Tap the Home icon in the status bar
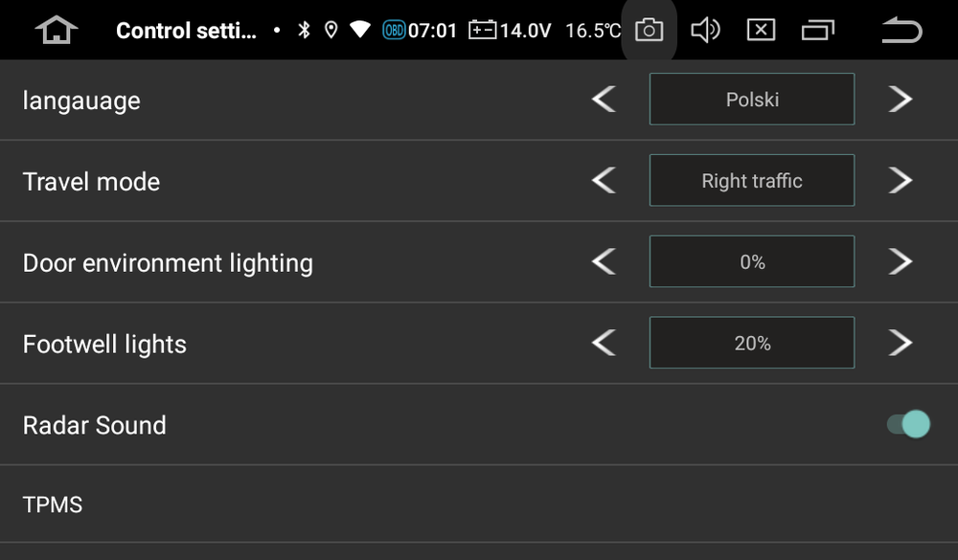The width and height of the screenshot is (958, 560). 57,30
